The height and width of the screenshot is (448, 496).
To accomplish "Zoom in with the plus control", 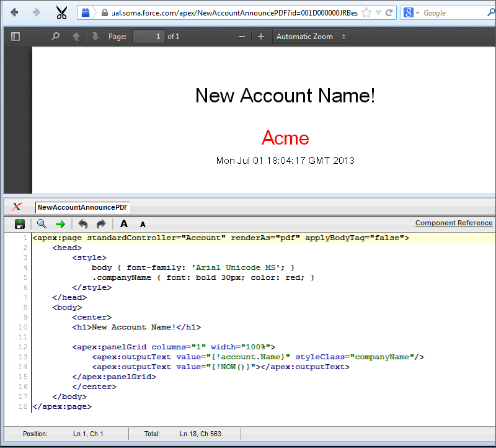I will (261, 36).
